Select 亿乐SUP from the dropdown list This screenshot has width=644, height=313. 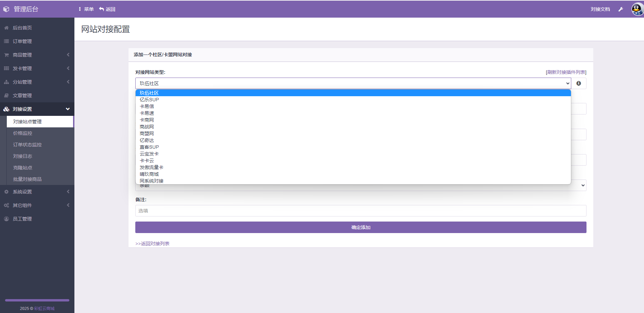(149, 100)
